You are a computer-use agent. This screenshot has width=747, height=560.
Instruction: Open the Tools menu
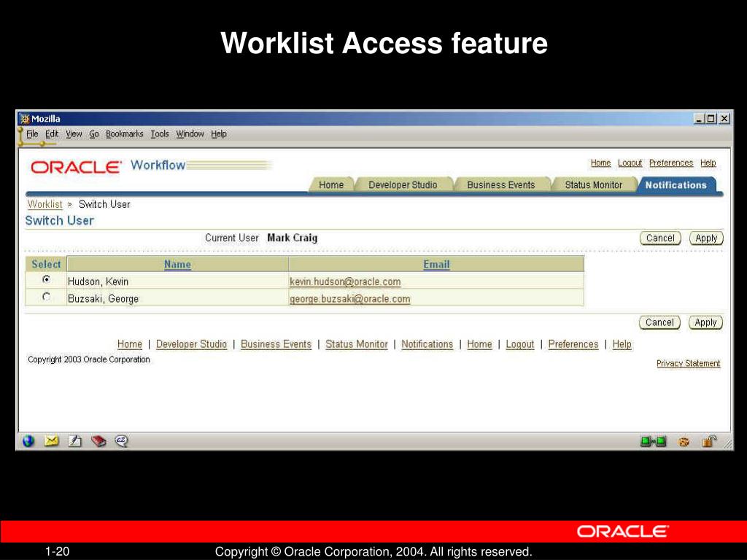click(160, 134)
